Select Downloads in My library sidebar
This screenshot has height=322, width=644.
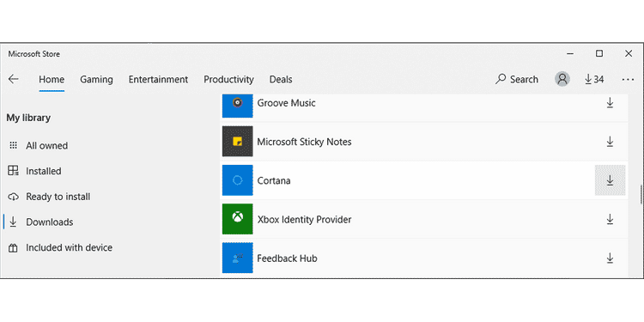[41, 222]
